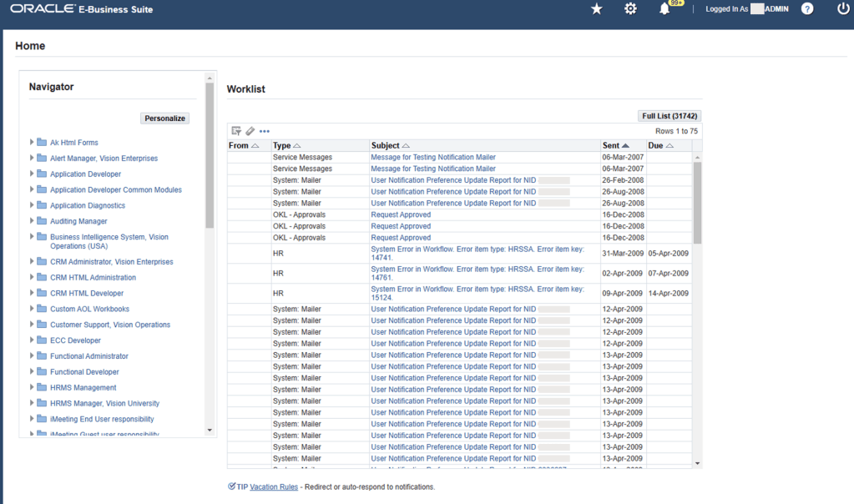
Task: Click the Full List (31742) button
Action: coord(669,116)
